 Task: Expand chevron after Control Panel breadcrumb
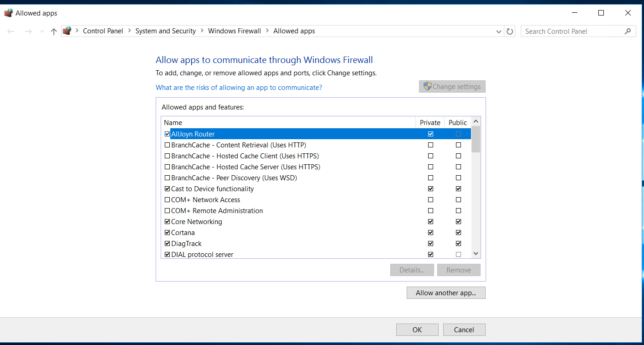pos(129,31)
